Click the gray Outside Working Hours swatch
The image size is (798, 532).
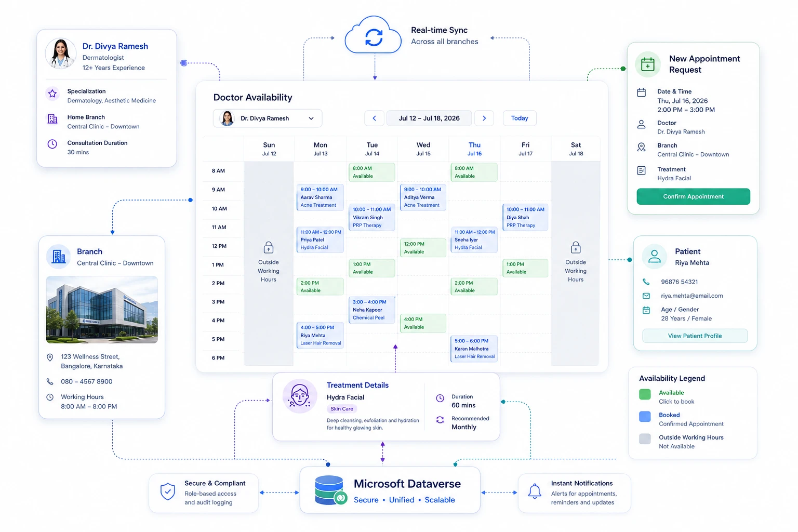645,439
